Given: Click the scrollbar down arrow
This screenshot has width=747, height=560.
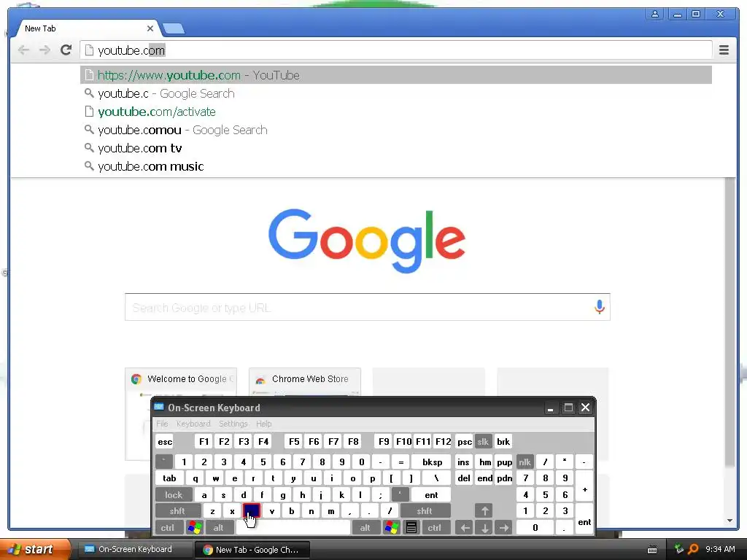Looking at the screenshot, I should point(729,521).
